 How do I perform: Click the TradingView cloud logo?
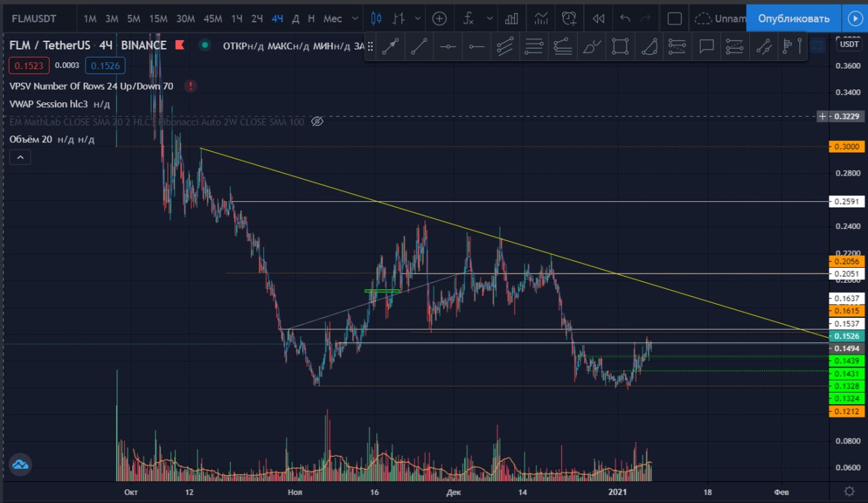20,464
